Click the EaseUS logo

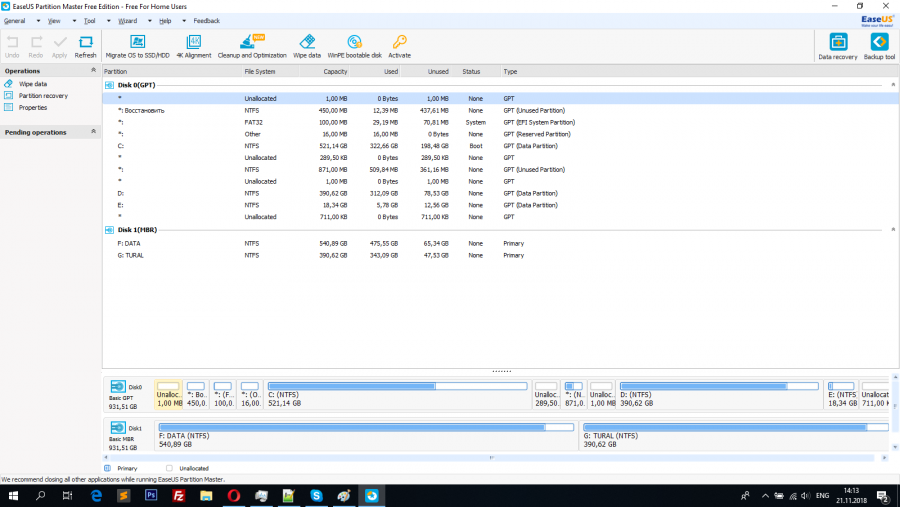[x=877, y=21]
